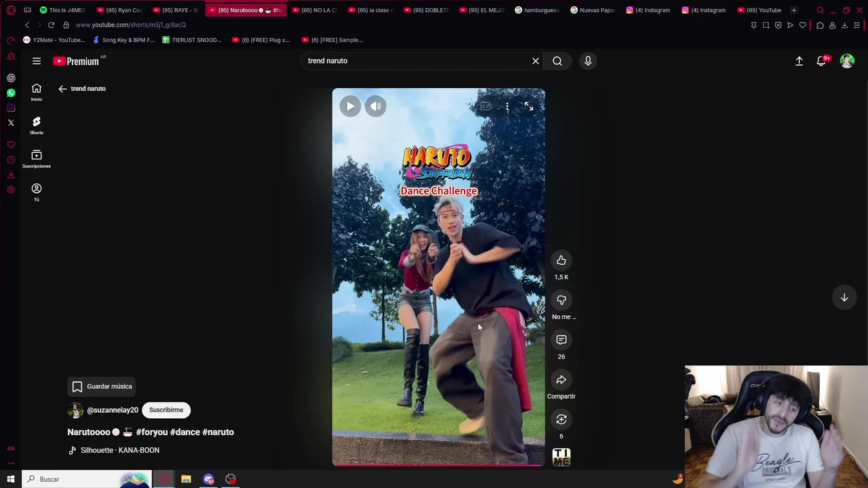Viewport: 868px width, 488px height.
Task: Switch to 'Nuevas Papa' Google tab
Action: click(593, 10)
